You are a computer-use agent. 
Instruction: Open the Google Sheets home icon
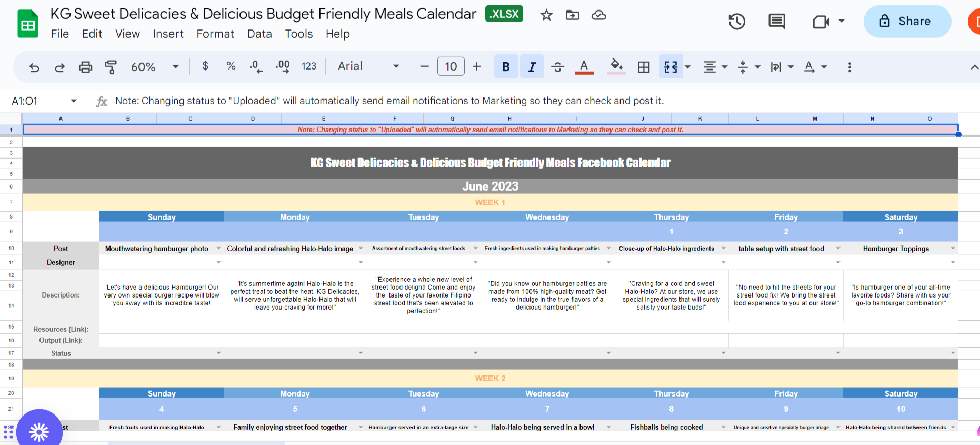pyautogui.click(x=28, y=24)
